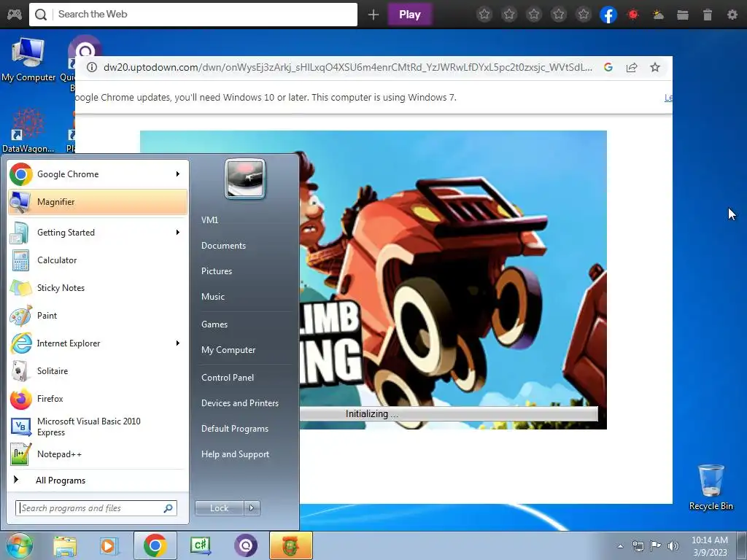747x560 pixels.
Task: Click the first star bookmark slot
Action: tap(484, 15)
